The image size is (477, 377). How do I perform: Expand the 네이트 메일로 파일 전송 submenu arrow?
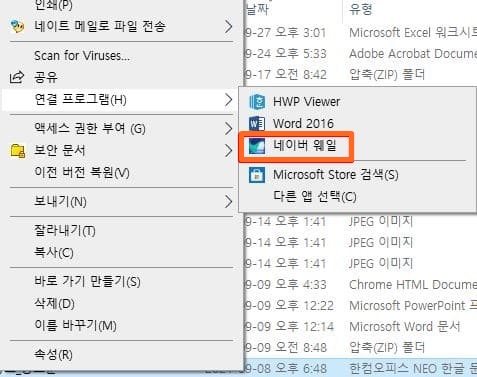[x=228, y=26]
